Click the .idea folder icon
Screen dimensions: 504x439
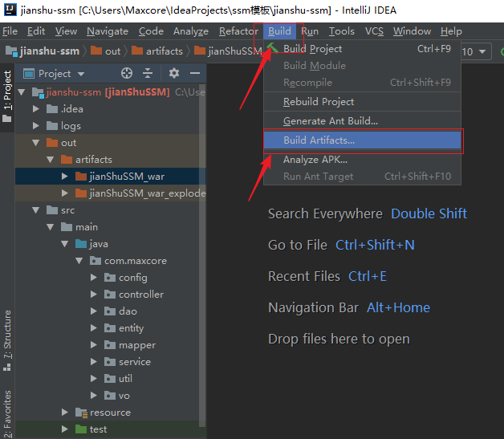click(x=51, y=108)
